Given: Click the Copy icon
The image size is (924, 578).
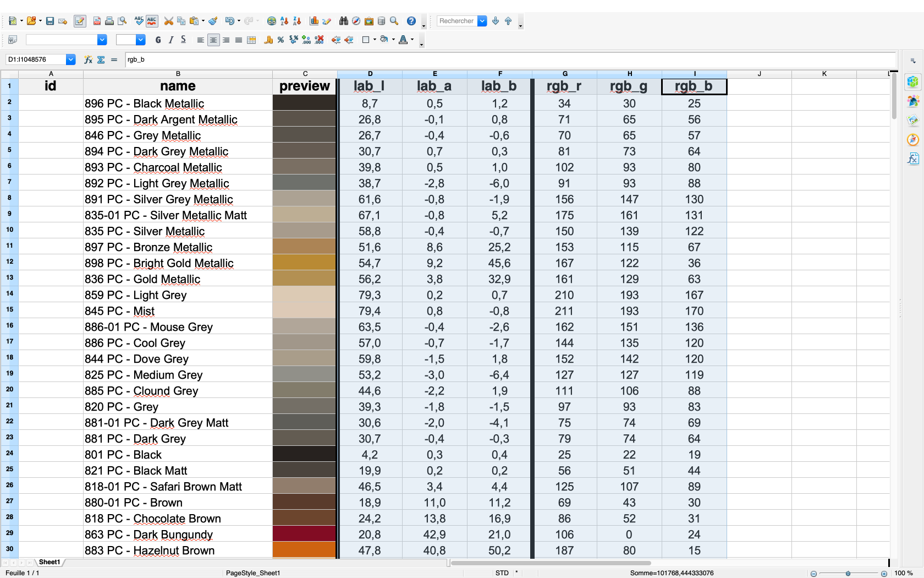Looking at the screenshot, I should 181,21.
